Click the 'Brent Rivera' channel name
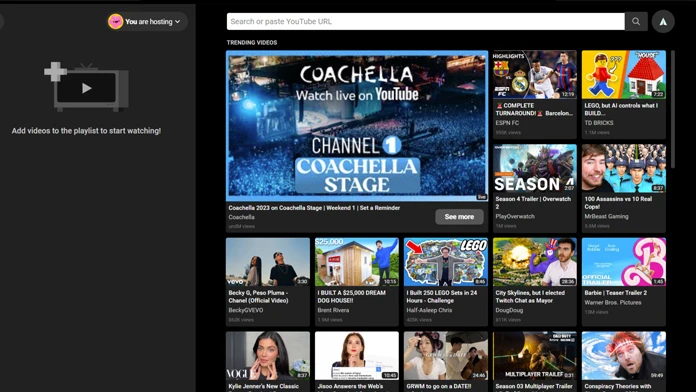 333,310
